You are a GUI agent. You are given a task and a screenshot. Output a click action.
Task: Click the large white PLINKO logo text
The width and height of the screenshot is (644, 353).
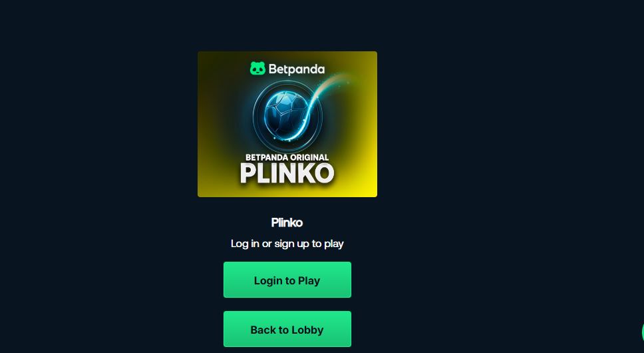pos(287,173)
